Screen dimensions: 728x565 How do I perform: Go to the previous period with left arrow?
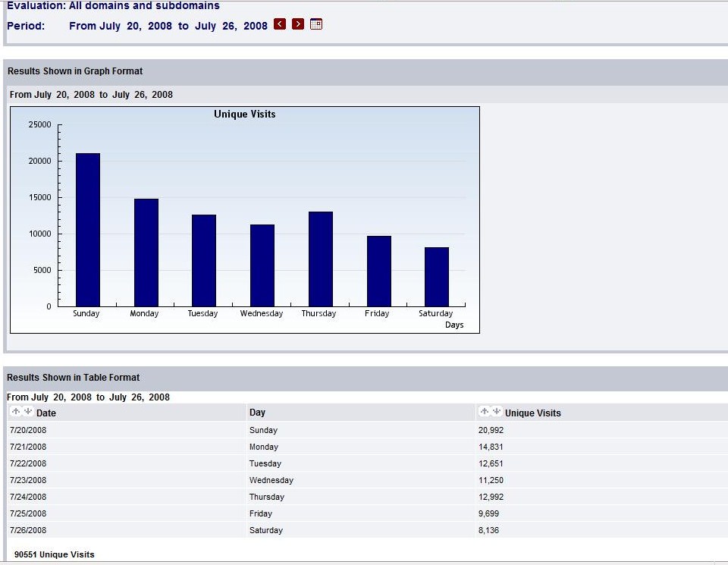(x=280, y=24)
